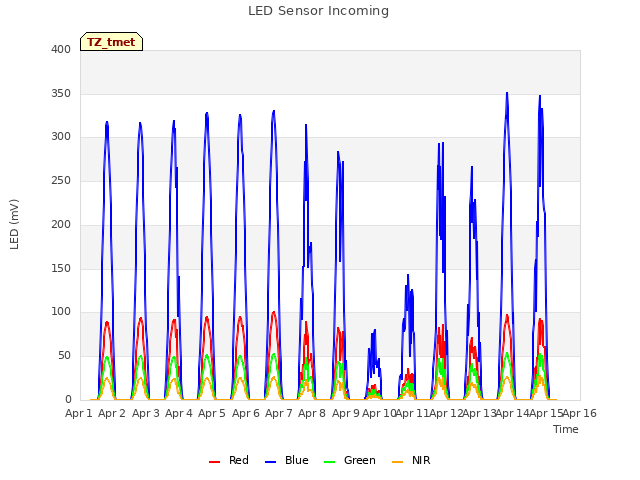The width and height of the screenshot is (640, 480).
Task: Click the LED (mV) y-axis title
Action: tap(14, 224)
